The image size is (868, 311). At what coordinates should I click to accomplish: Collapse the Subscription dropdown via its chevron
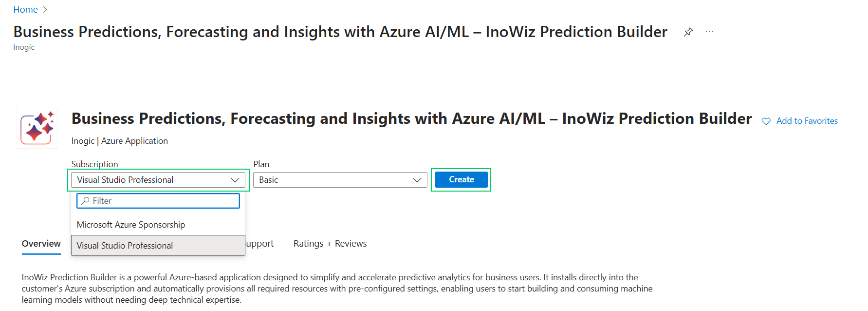235,180
